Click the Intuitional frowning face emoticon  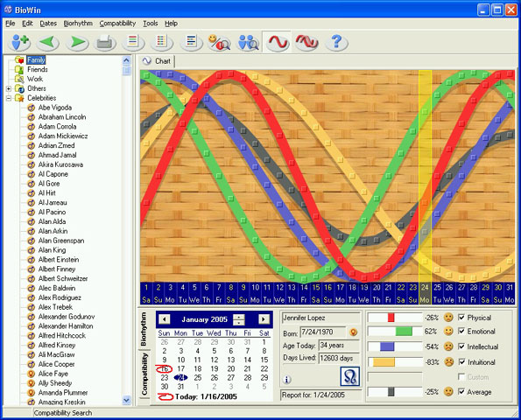[x=448, y=362]
